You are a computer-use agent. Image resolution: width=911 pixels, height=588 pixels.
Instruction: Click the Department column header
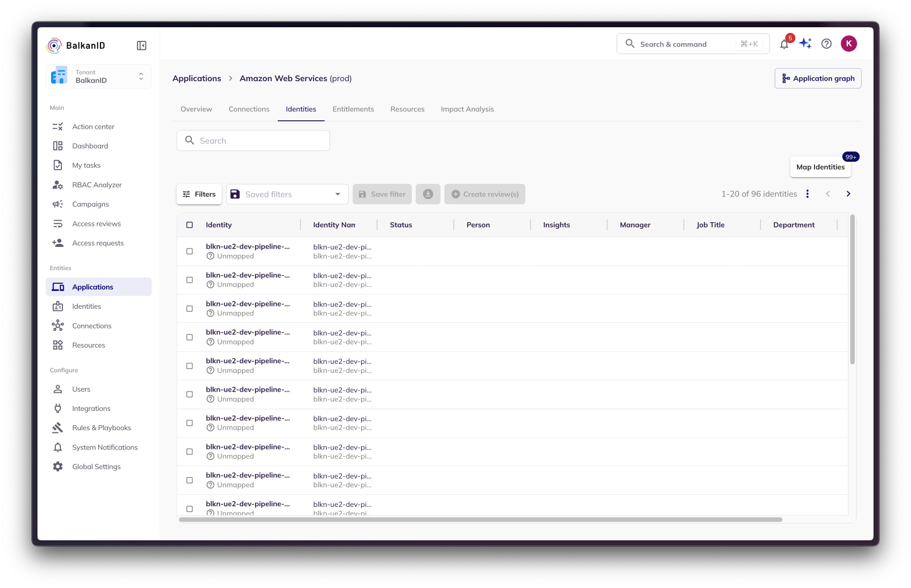click(793, 225)
